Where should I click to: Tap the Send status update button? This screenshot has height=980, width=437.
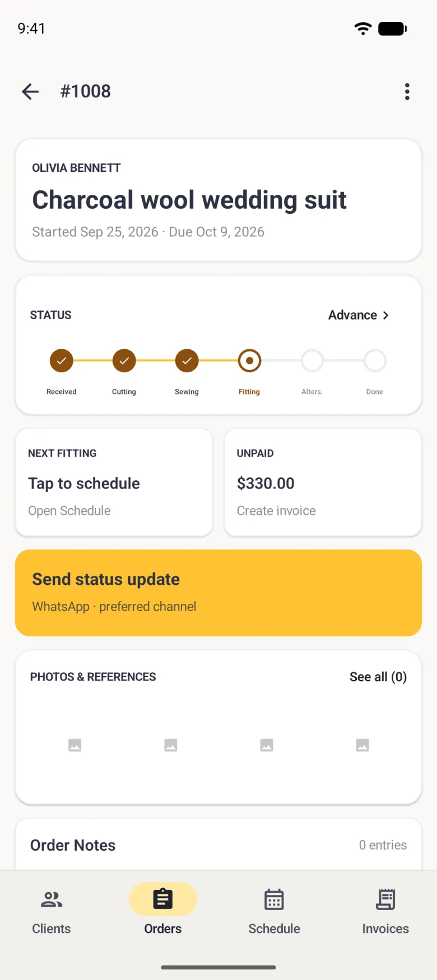click(218, 593)
